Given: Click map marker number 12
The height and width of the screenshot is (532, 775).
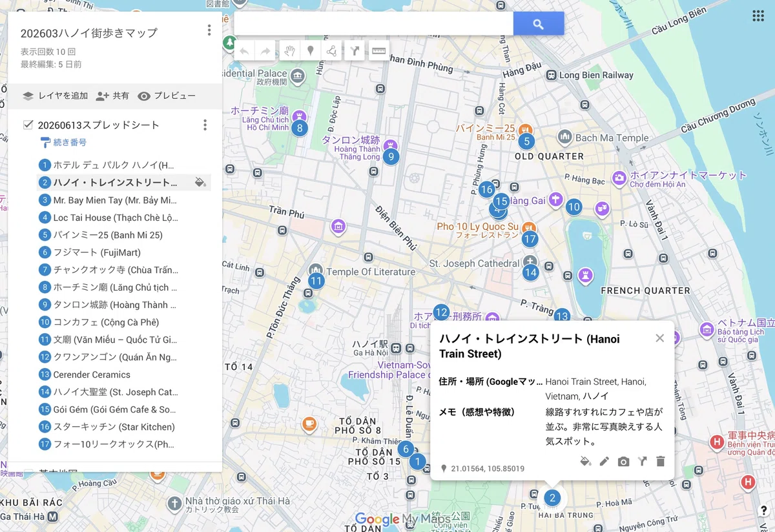Looking at the screenshot, I should click(441, 312).
